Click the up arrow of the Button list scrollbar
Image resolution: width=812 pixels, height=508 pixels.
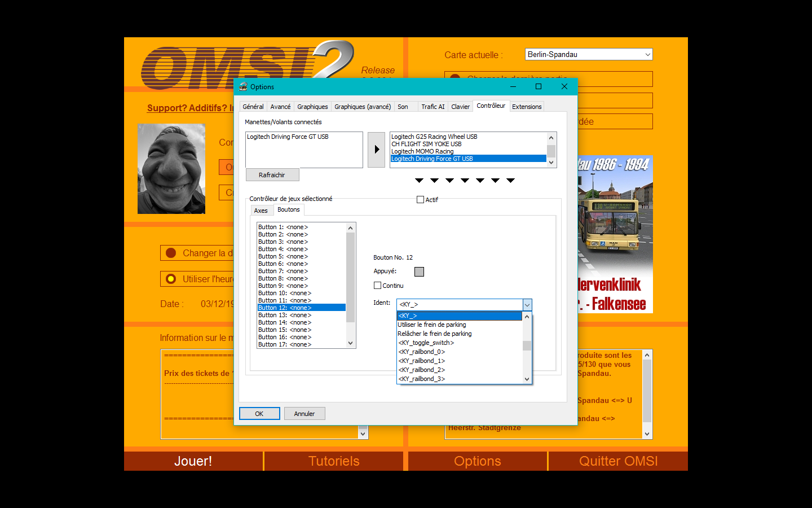[350, 228]
